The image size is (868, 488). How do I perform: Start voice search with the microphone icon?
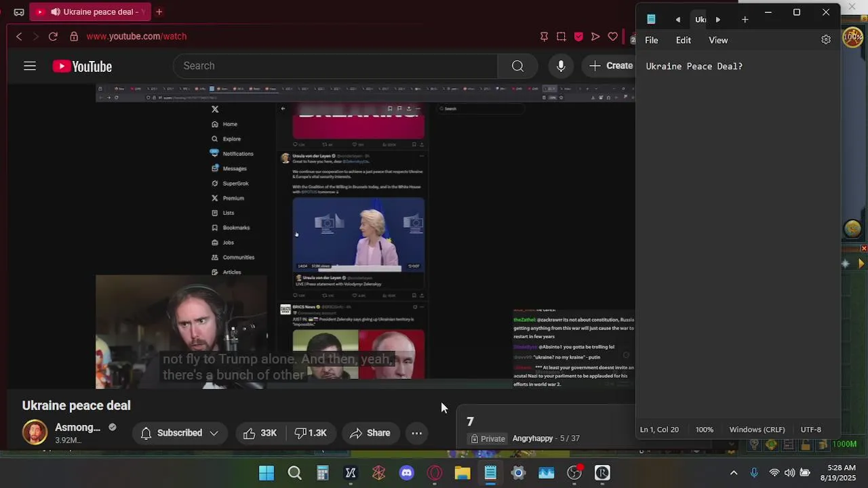click(561, 66)
